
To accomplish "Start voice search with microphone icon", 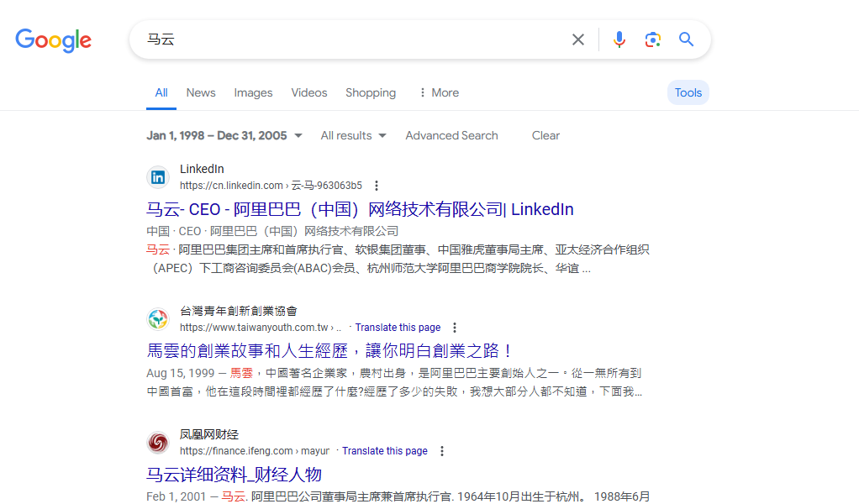I will click(619, 39).
